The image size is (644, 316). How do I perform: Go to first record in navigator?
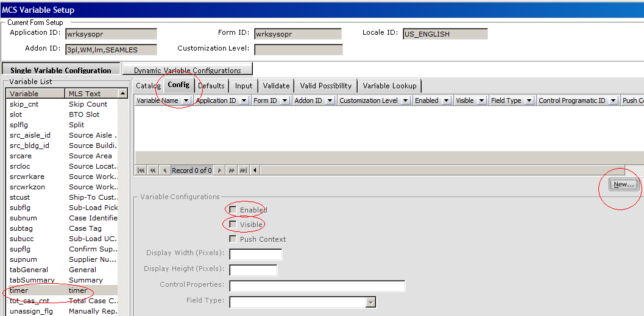click(x=141, y=170)
